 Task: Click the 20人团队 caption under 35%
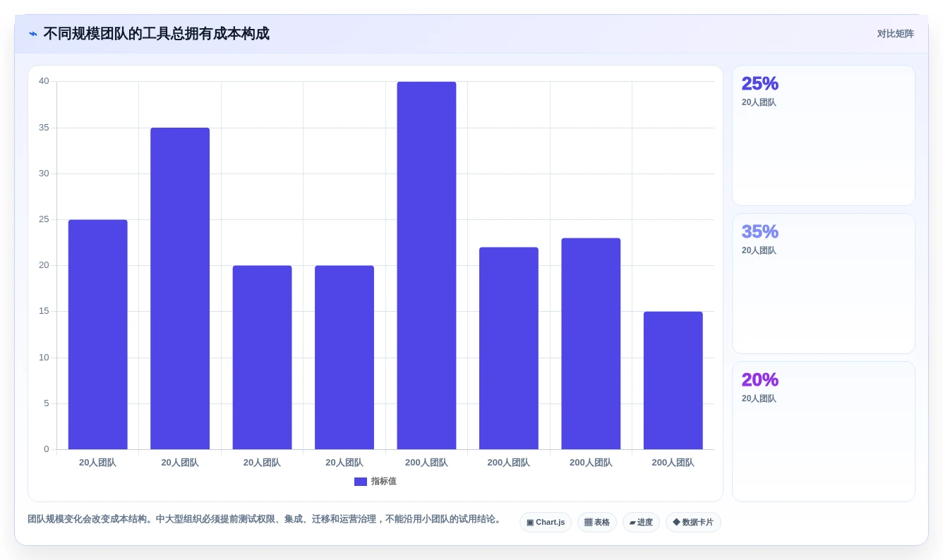tap(759, 250)
